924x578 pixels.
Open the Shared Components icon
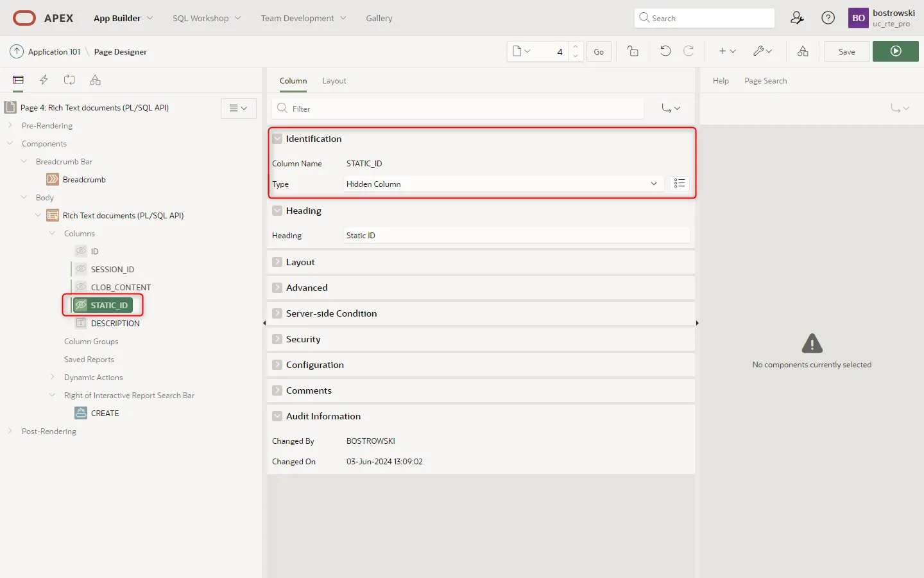[803, 51]
